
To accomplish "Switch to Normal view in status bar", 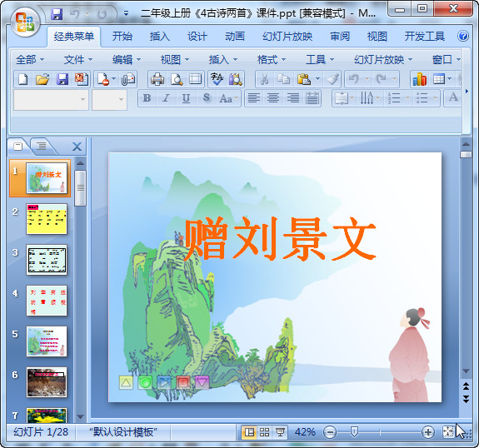I will [249, 432].
